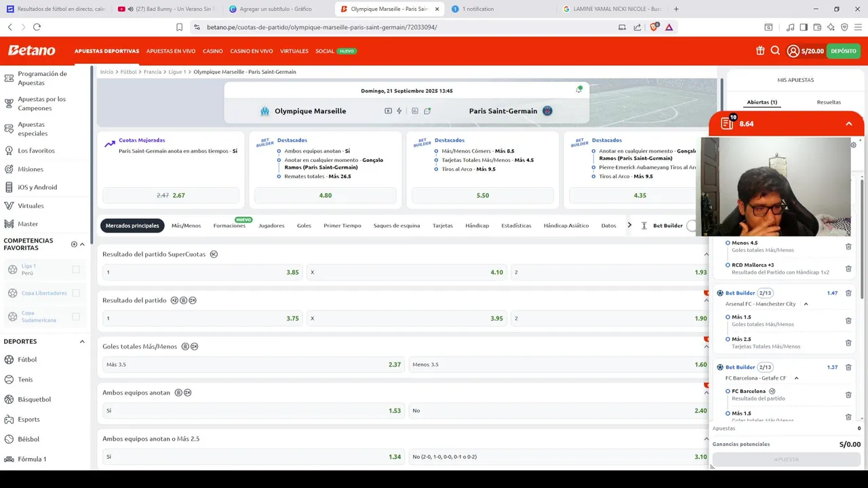868x488 pixels.
Task: Collapse the Deportes section
Action: click(82, 342)
